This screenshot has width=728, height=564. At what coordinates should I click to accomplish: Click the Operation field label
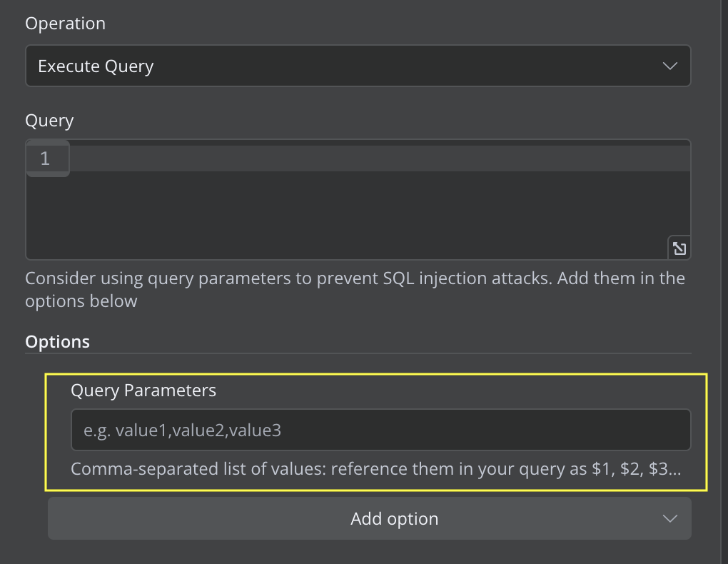[65, 24]
